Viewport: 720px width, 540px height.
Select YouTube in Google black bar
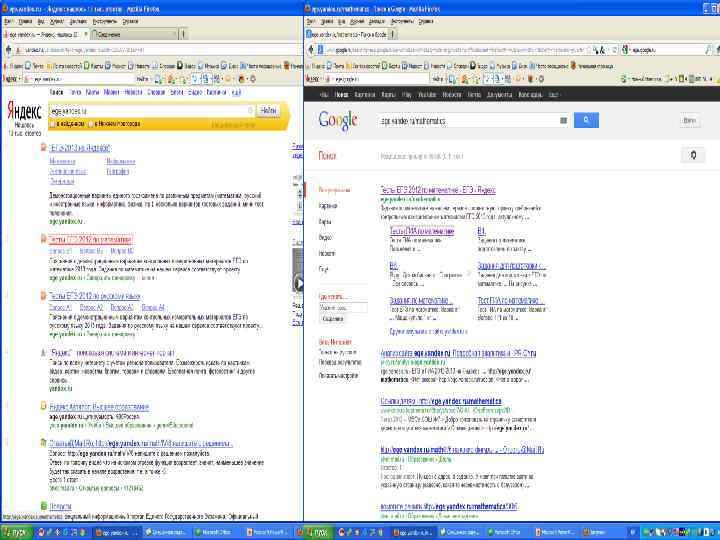click(427, 95)
